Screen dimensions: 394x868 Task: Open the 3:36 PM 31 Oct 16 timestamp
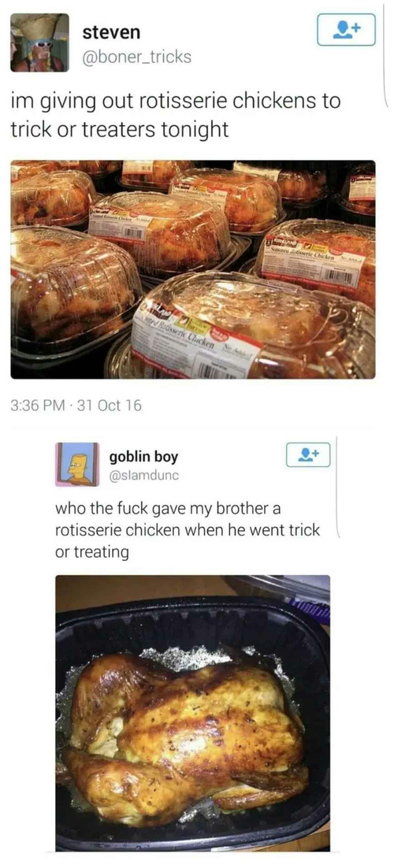[76, 405]
